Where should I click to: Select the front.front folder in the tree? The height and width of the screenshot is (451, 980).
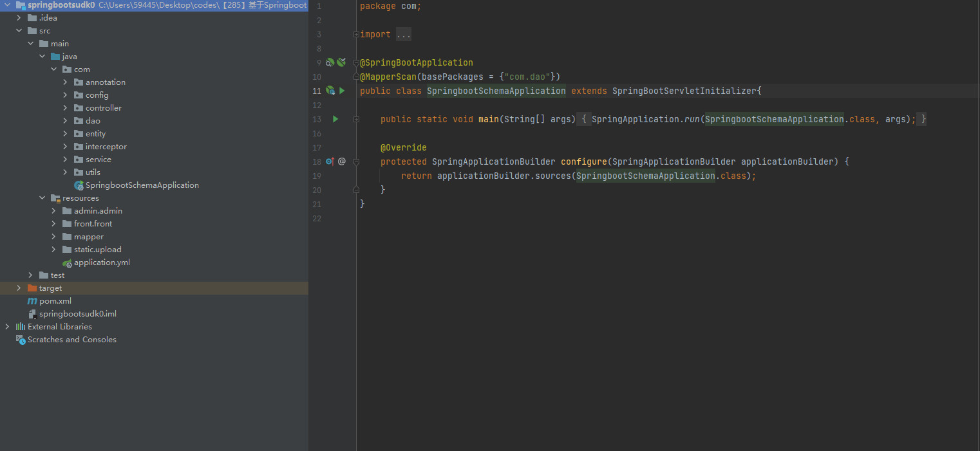tap(93, 224)
